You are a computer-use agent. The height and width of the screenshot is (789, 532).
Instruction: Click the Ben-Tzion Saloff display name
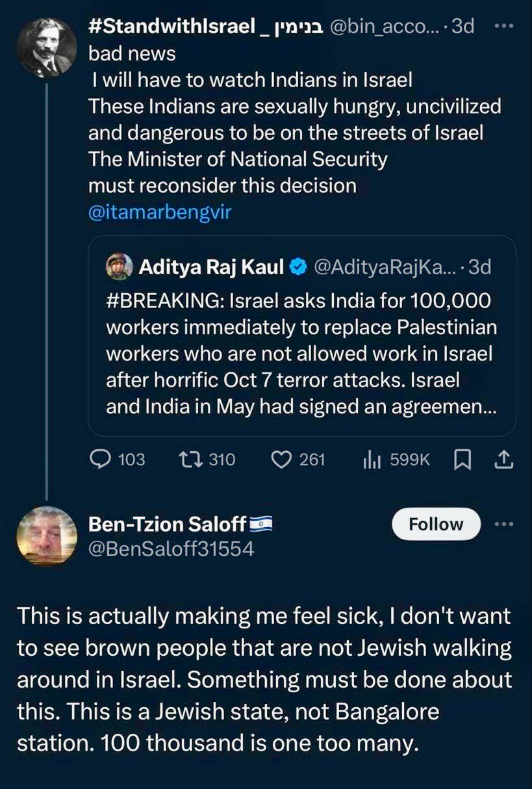pyautogui.click(x=167, y=524)
